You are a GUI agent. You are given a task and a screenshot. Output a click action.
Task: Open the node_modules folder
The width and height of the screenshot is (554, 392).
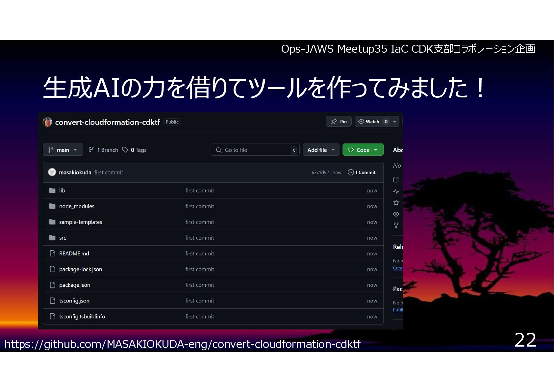pyautogui.click(x=77, y=206)
